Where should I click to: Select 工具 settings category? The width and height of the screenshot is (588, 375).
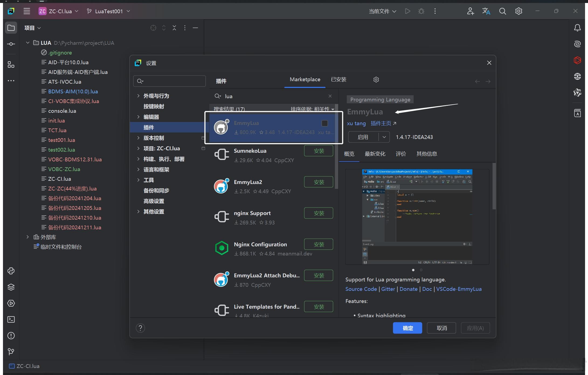coord(148,180)
